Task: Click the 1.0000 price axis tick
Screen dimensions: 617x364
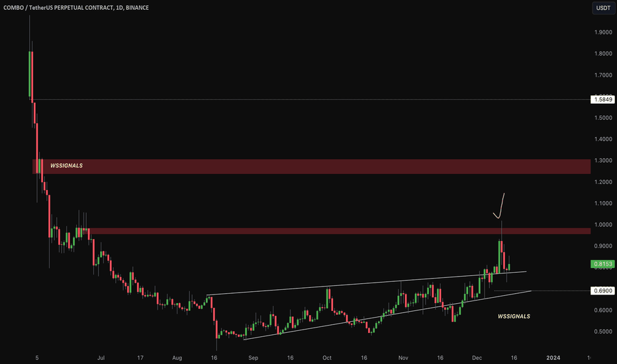Action: pos(603,225)
